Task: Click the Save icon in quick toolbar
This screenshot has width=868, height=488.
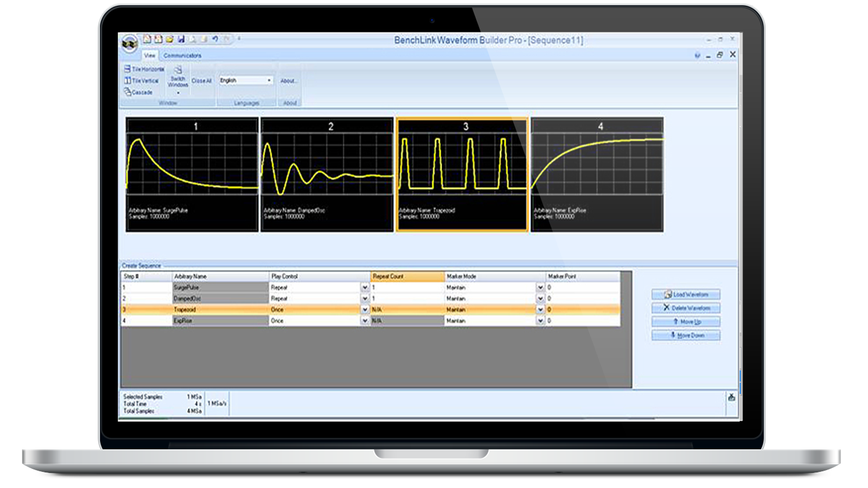Action: click(181, 39)
